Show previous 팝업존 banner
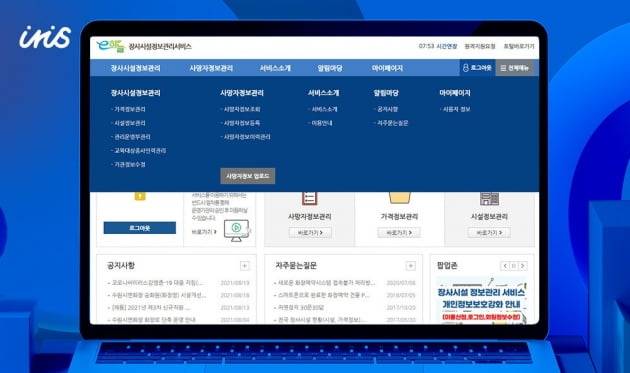The width and height of the screenshot is (630, 373). 505,266
